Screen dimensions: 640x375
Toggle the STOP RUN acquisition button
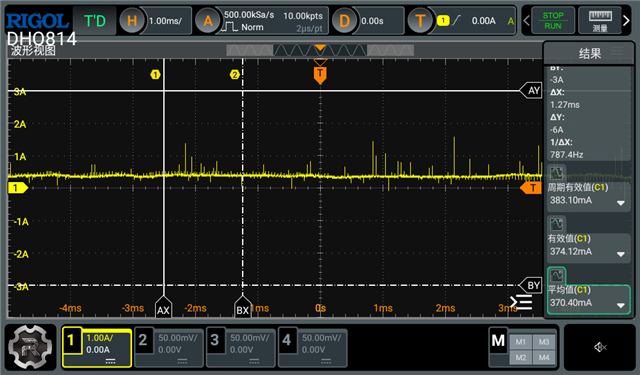tap(553, 20)
